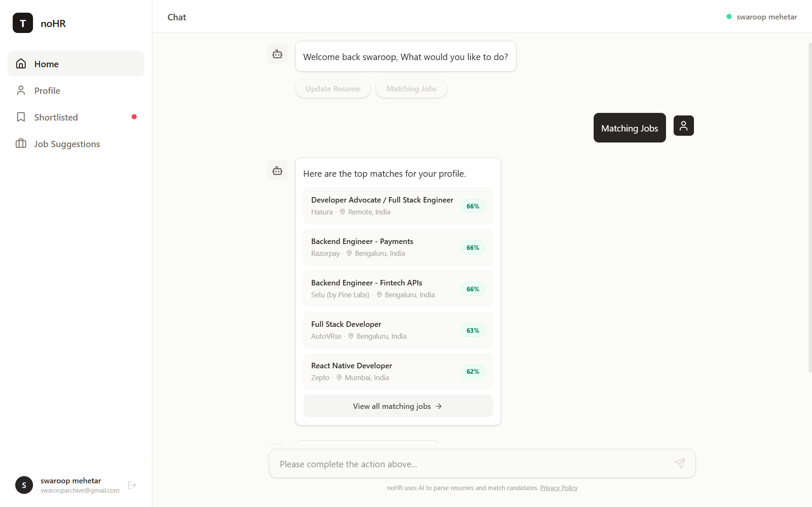
Task: Open the Privacy Policy link
Action: click(559, 487)
